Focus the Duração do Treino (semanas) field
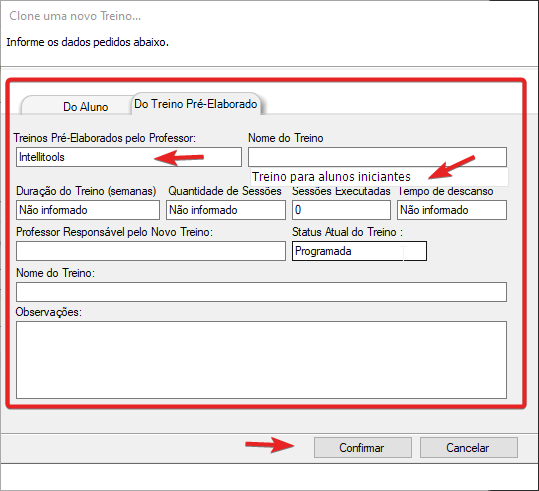Screen dimensions: 539x491 click(88, 210)
